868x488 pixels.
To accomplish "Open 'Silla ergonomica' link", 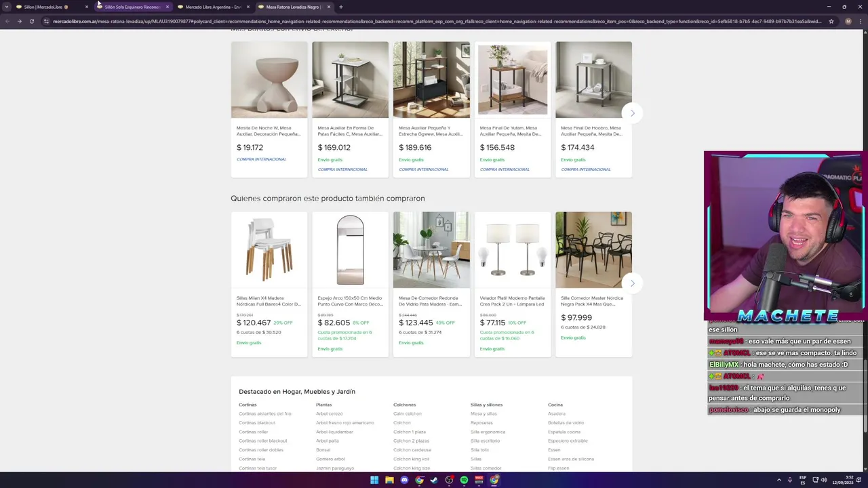I will point(488,432).
